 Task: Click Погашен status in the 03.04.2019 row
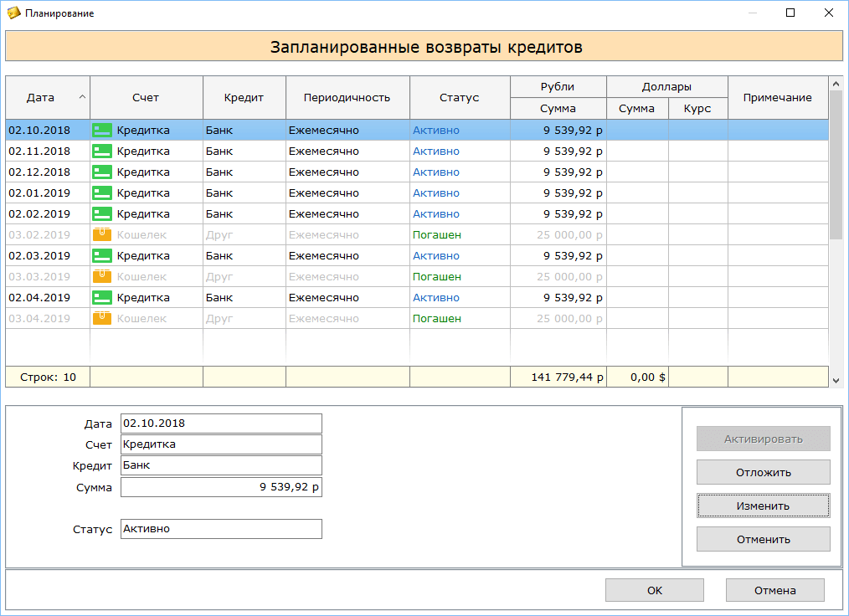[437, 318]
